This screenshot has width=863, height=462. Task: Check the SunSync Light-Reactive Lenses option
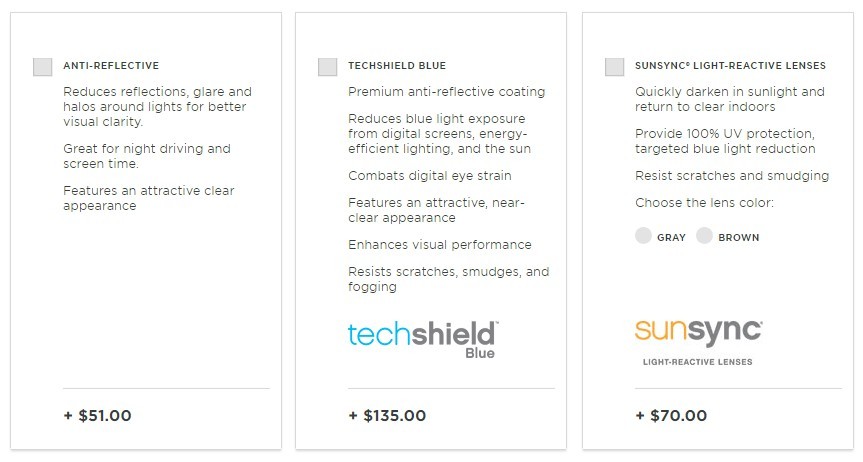click(x=614, y=67)
